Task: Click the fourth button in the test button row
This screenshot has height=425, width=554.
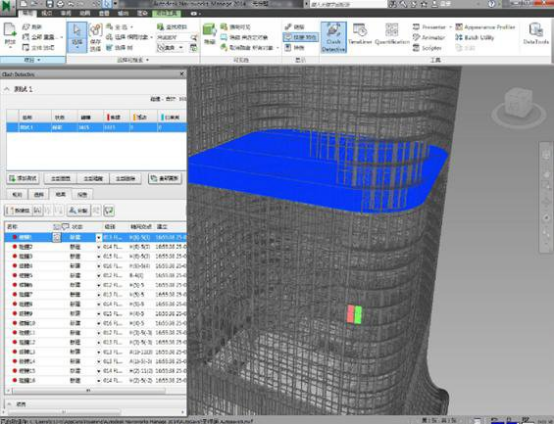Action: (x=125, y=178)
